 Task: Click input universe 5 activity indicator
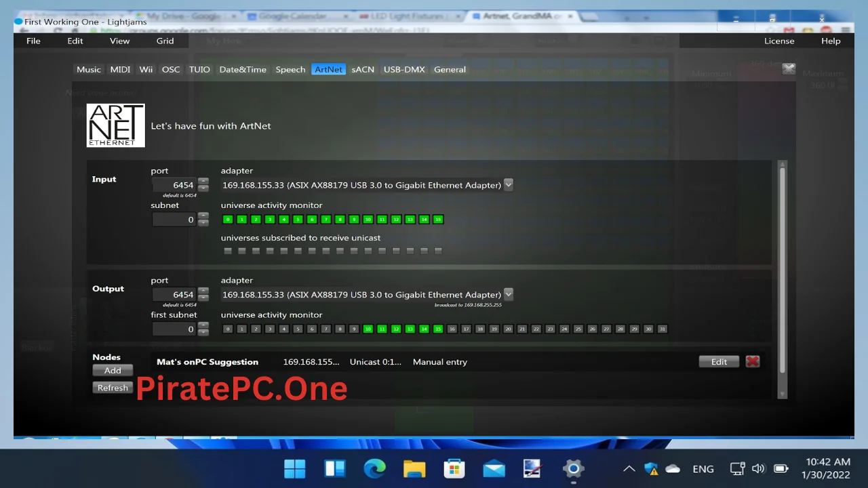(x=298, y=220)
